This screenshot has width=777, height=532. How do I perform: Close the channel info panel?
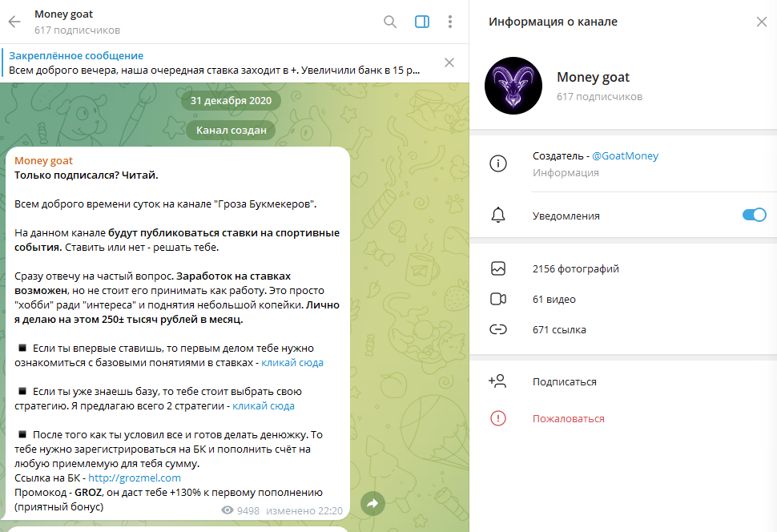[x=762, y=22]
